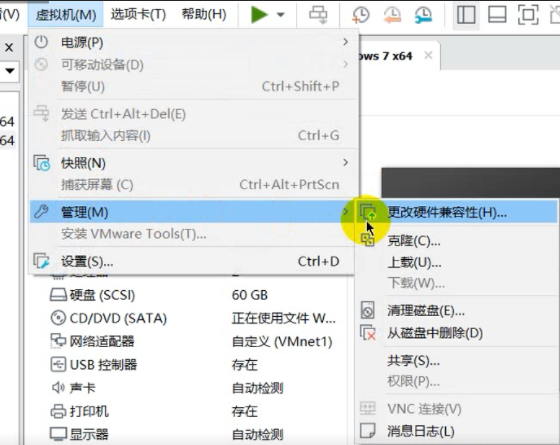Viewport: 560px width, 445px height.
Task: Select the 声卡 device row
Action: coord(193,388)
